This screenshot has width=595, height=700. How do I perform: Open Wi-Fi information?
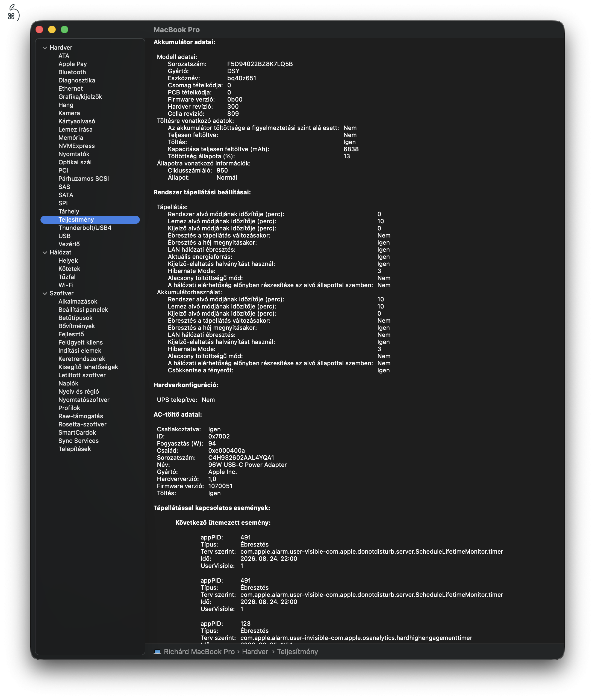click(x=66, y=285)
